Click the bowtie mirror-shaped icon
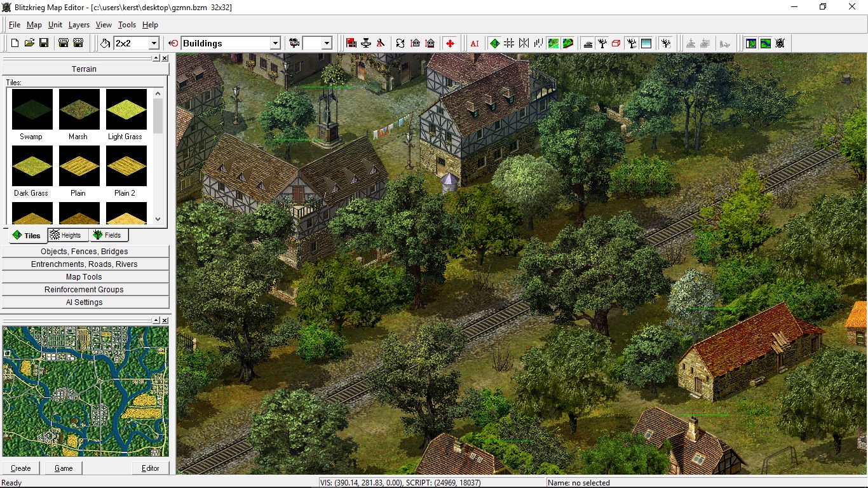The height and width of the screenshot is (488, 868). pyautogui.click(x=524, y=43)
